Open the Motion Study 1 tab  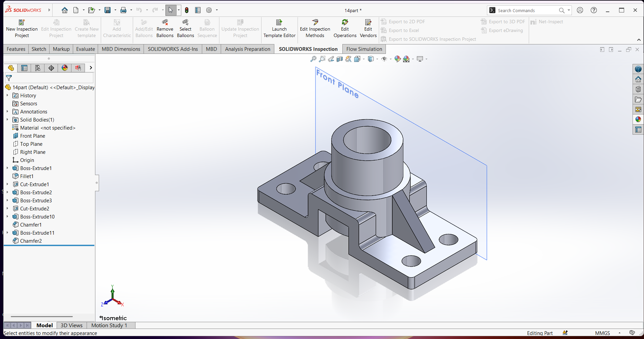(x=109, y=325)
